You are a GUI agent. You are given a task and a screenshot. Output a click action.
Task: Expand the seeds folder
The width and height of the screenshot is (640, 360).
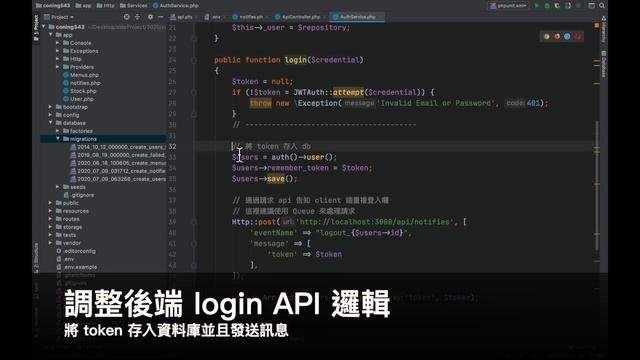point(58,187)
